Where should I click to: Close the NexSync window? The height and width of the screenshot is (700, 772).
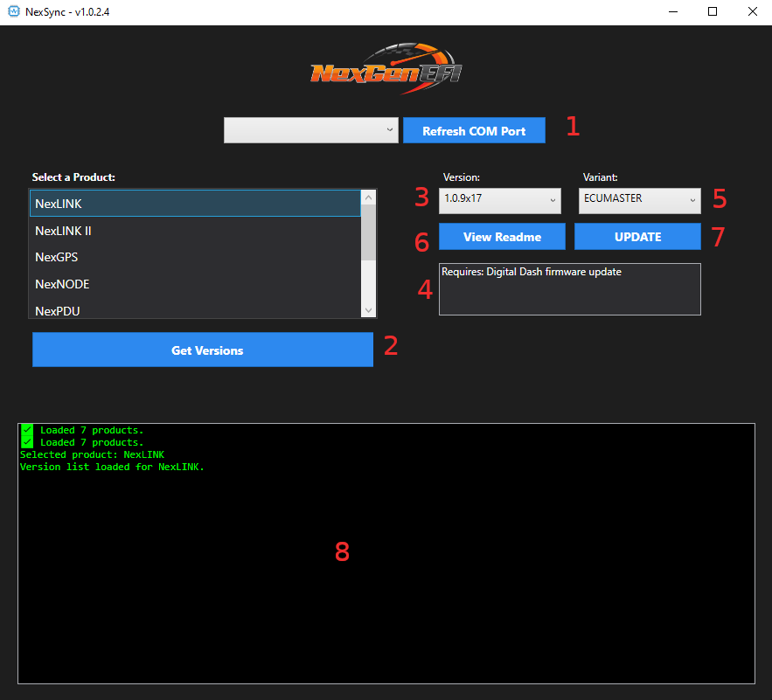pos(752,12)
